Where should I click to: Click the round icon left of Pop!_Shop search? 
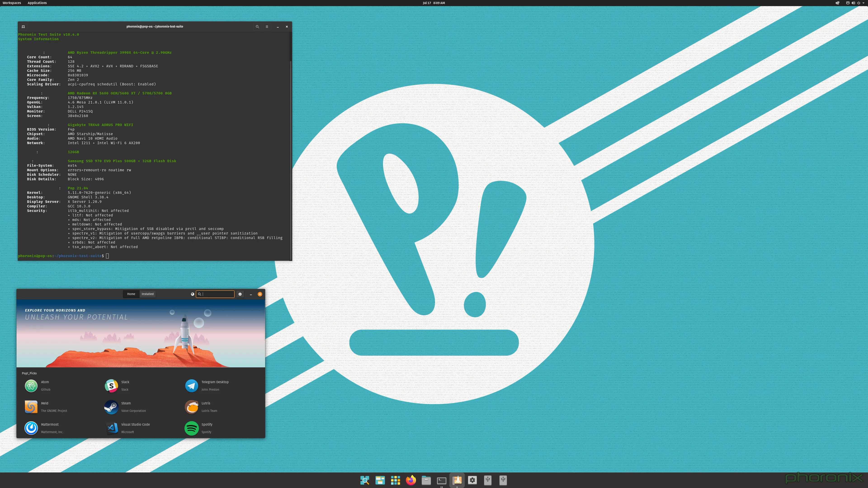192,294
